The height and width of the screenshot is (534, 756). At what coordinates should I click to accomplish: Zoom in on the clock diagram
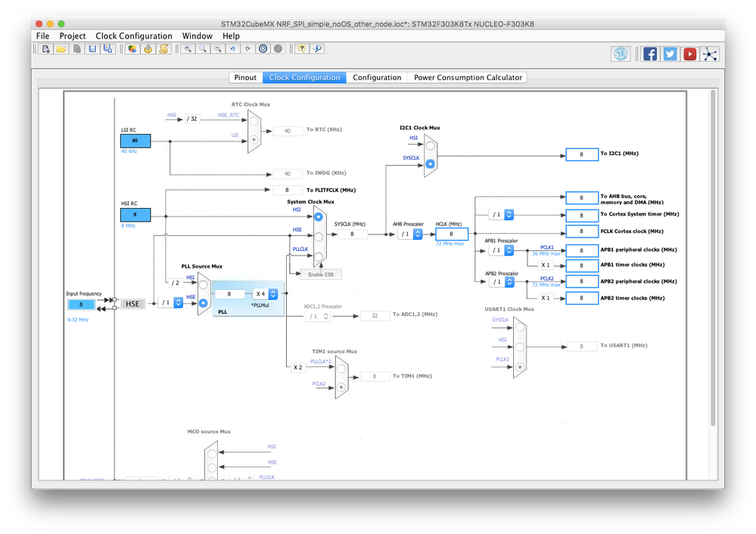188,48
